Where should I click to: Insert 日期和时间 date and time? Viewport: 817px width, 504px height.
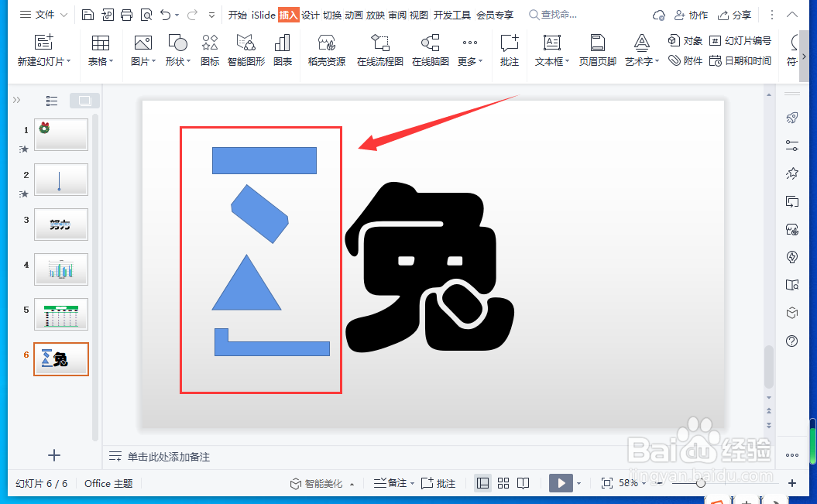pos(740,61)
